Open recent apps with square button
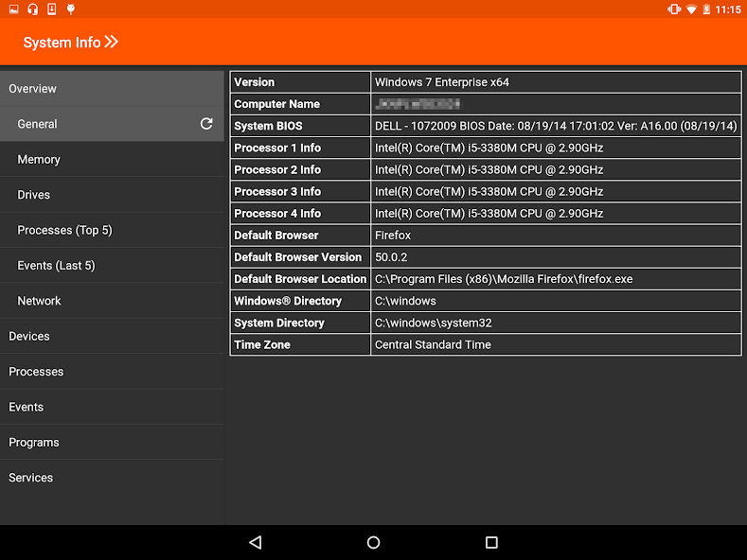Screen dimensions: 747x560 point(491,542)
